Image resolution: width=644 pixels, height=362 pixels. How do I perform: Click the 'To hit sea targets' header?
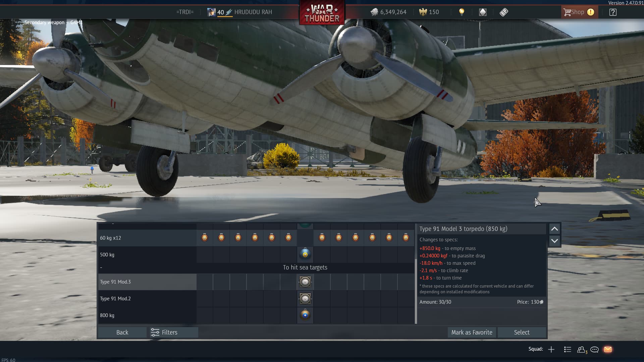pyautogui.click(x=305, y=267)
